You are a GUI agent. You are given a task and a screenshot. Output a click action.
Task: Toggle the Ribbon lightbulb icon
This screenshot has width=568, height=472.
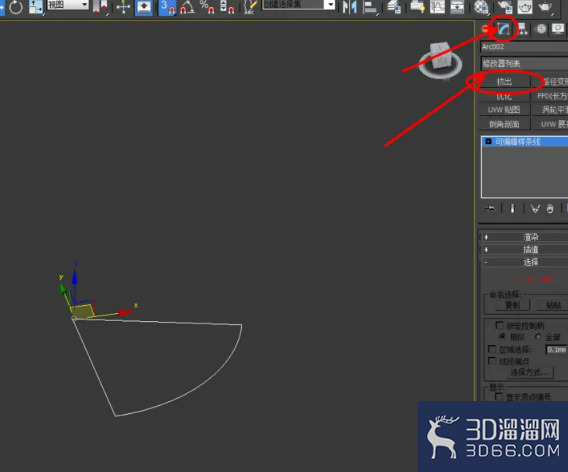(417, 7)
